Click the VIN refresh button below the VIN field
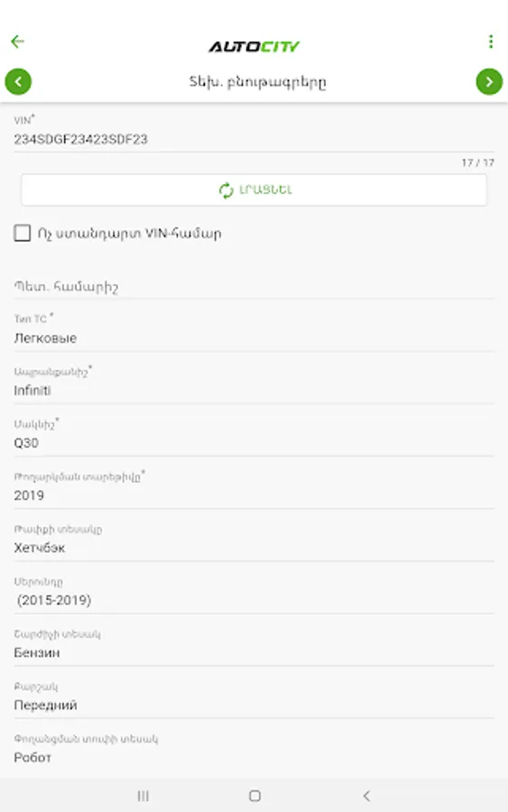Viewport: 508px width, 812px height. pos(254,190)
